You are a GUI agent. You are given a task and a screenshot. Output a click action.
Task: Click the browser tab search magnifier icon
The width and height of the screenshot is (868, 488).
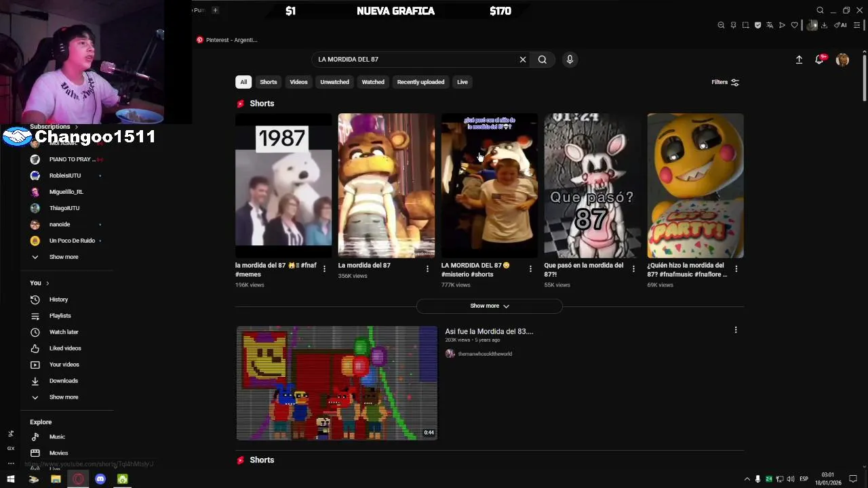(x=820, y=10)
